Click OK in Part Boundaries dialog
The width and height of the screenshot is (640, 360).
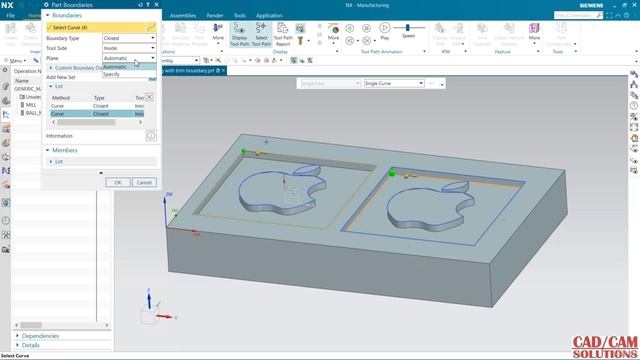click(x=118, y=182)
